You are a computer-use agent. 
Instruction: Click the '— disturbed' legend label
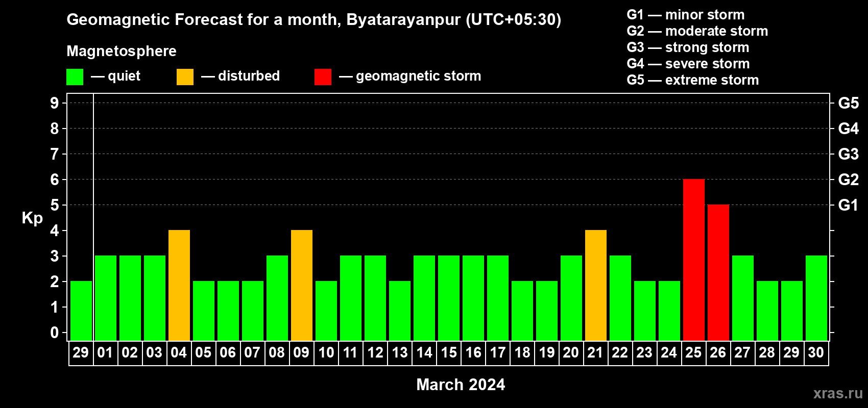[x=240, y=76]
